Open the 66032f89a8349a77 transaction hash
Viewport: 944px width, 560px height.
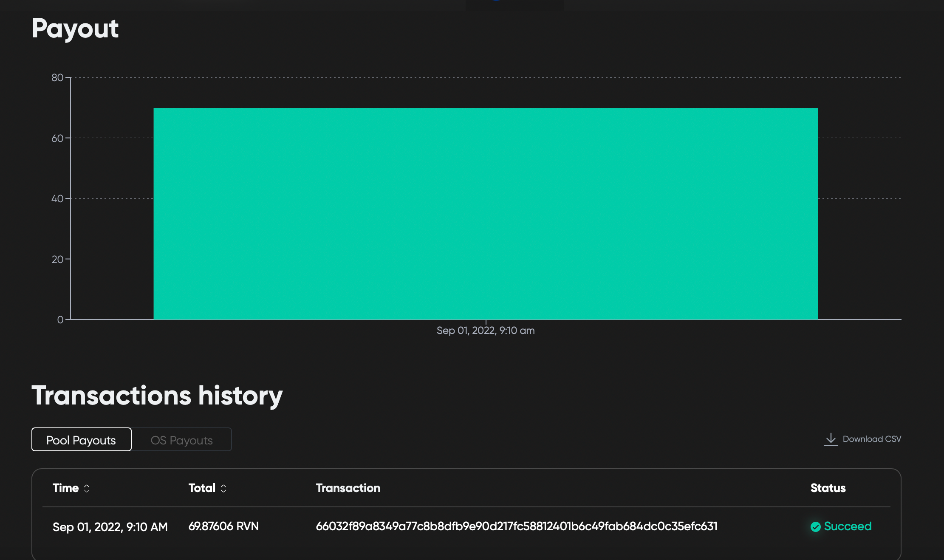tap(517, 526)
